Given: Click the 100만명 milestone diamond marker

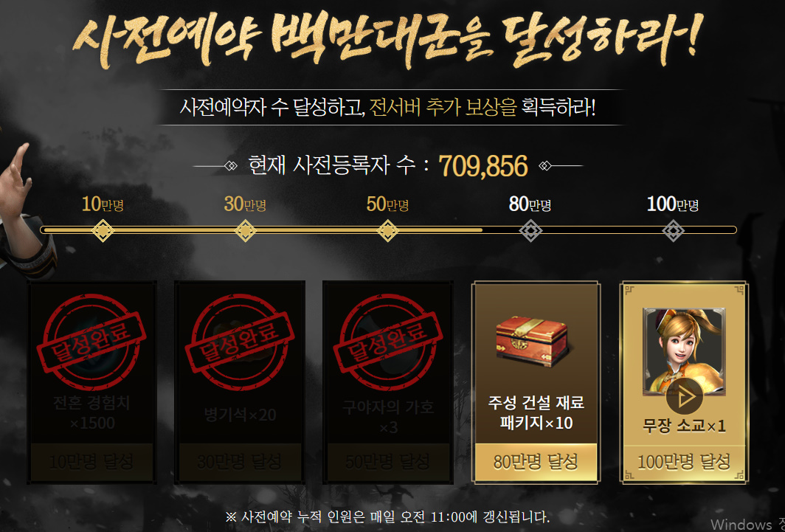Looking at the screenshot, I should pos(673,231).
